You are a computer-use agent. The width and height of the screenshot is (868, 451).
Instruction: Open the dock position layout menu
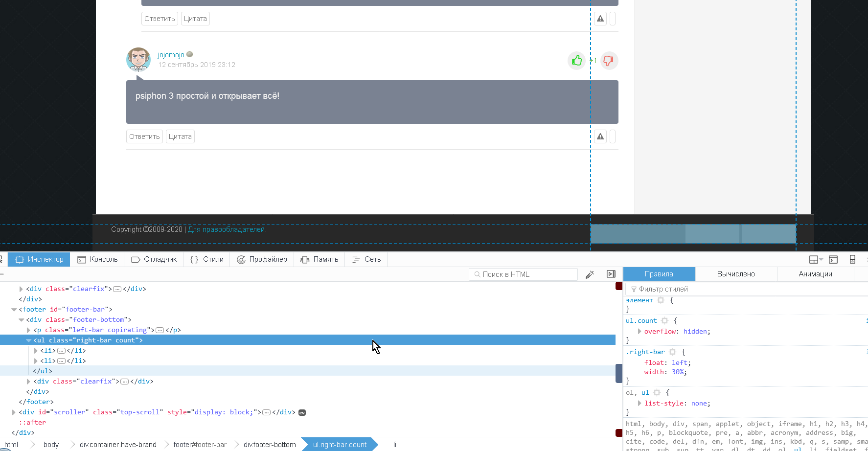pyautogui.click(x=816, y=259)
